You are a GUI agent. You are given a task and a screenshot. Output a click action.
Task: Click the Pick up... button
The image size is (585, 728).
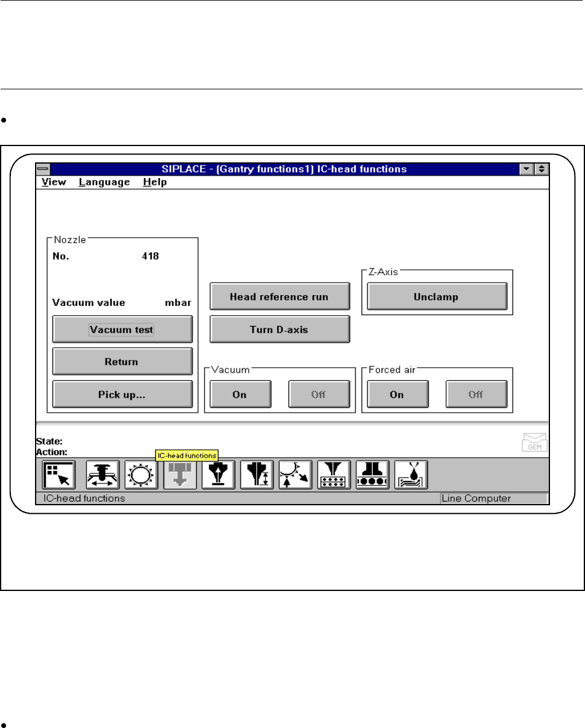(123, 394)
